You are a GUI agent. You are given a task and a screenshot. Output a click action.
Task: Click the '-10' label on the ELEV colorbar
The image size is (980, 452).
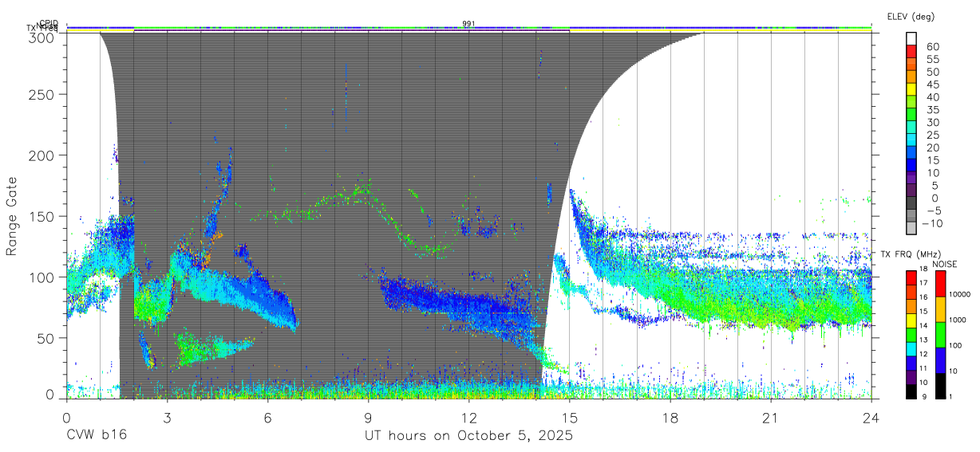932,223
